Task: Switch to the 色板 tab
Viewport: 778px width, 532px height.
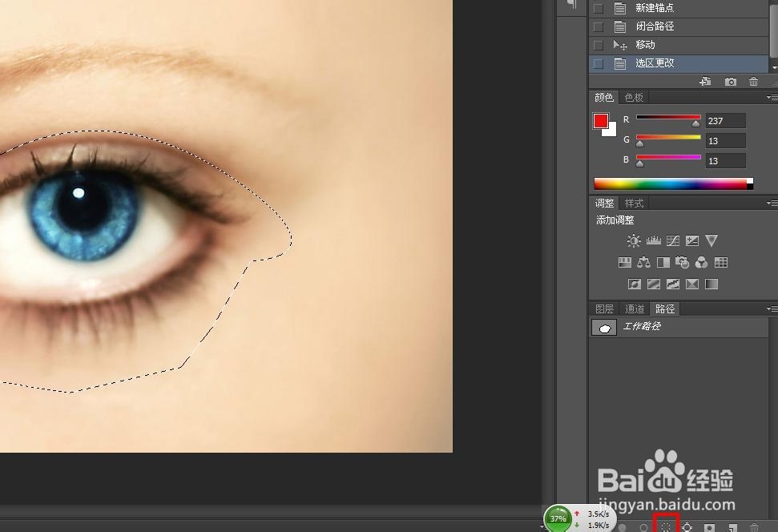Action: point(634,97)
